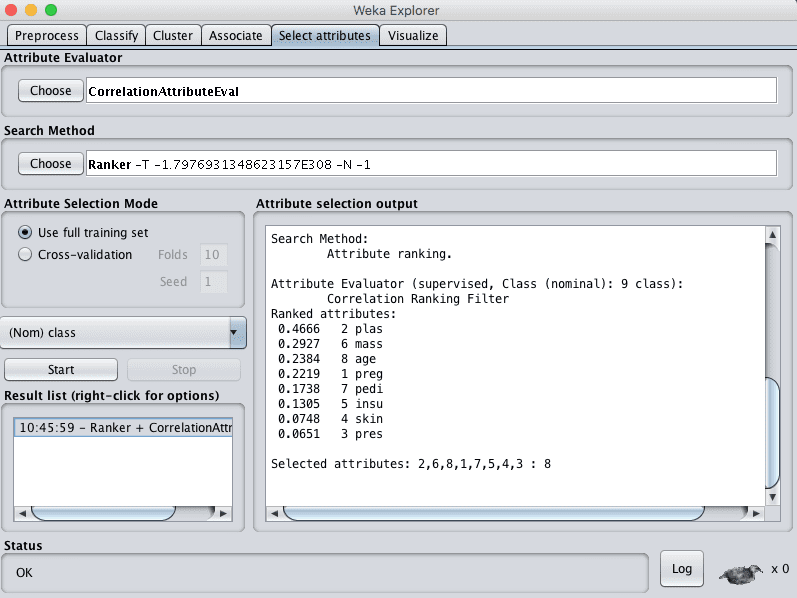Image resolution: width=797 pixels, height=598 pixels.
Task: Click output pane scroll down arrow
Action: tap(772, 497)
